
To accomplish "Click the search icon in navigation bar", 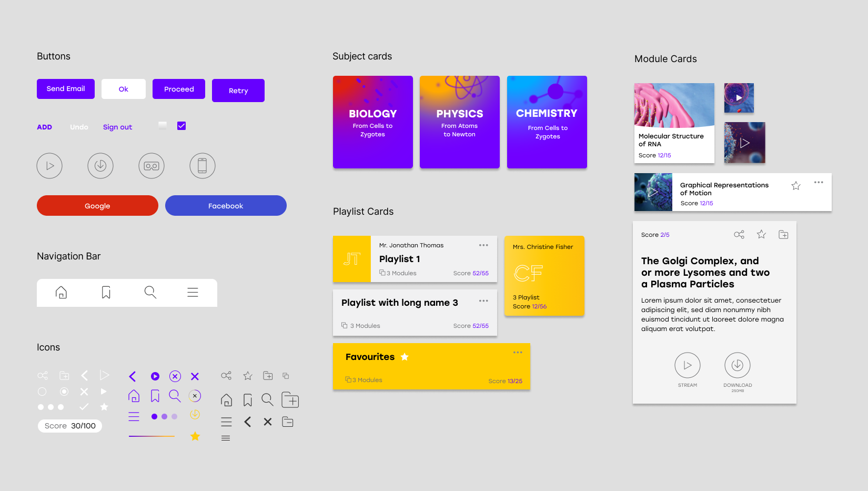I will click(x=150, y=293).
